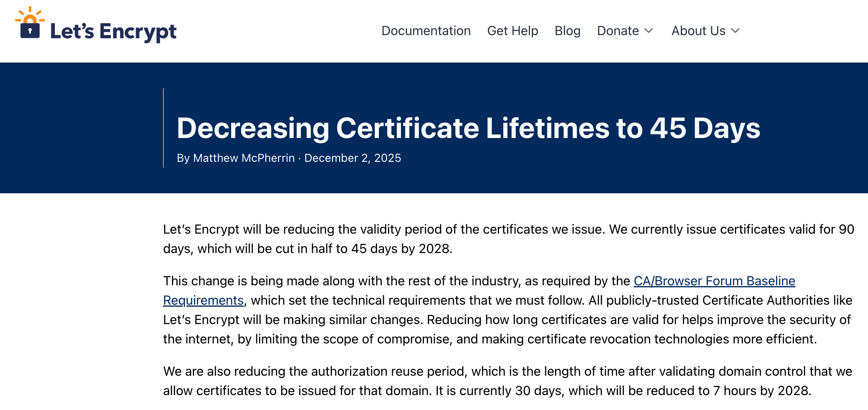Select About Us in the navigation bar

[698, 31]
